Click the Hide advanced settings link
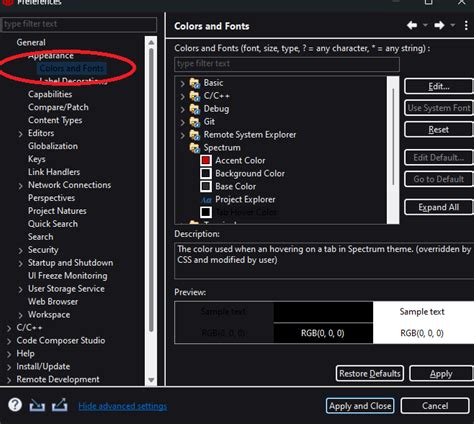This screenshot has width=474, height=424. pyautogui.click(x=123, y=406)
